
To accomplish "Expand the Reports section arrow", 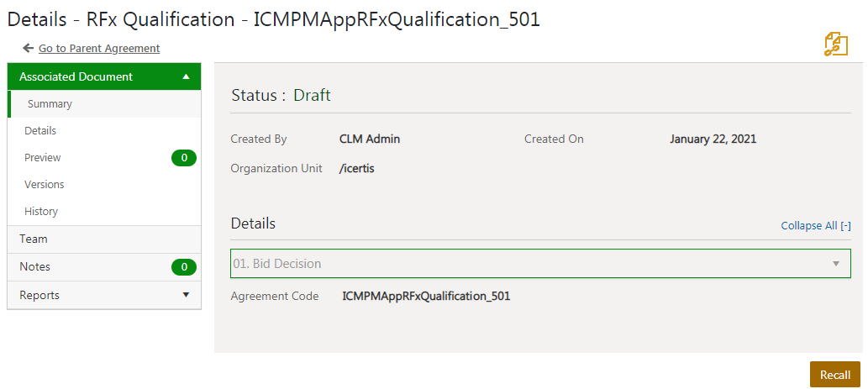I will pos(186,295).
